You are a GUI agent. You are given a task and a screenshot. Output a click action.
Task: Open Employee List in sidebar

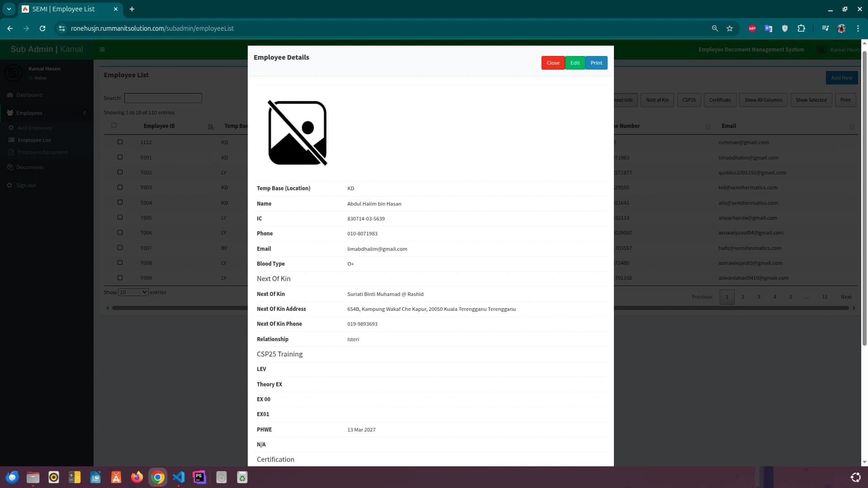pos(34,140)
